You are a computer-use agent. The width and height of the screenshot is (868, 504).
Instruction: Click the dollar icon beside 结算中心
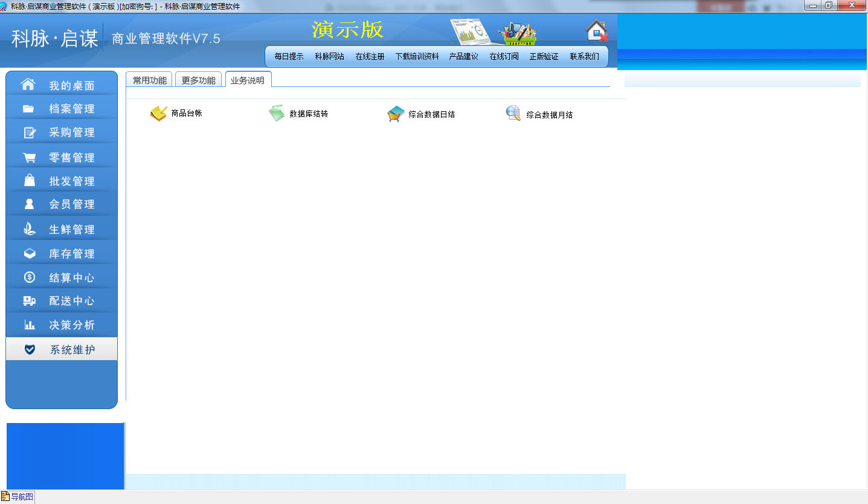point(29,277)
